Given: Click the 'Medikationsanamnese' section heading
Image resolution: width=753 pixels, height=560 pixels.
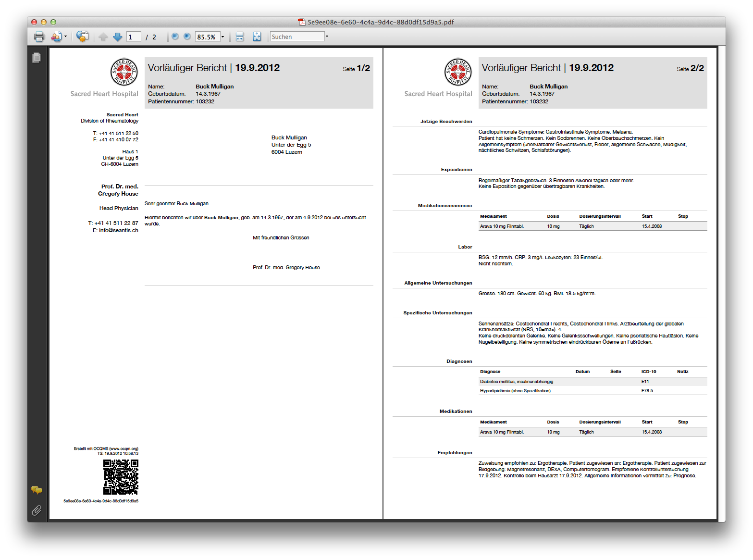Looking at the screenshot, I should point(445,206).
